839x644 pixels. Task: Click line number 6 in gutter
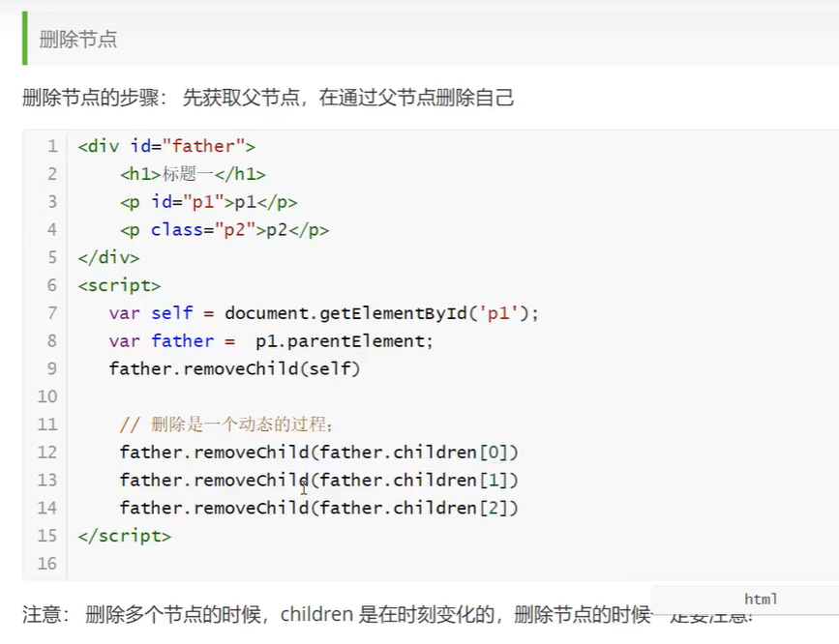[52, 285]
